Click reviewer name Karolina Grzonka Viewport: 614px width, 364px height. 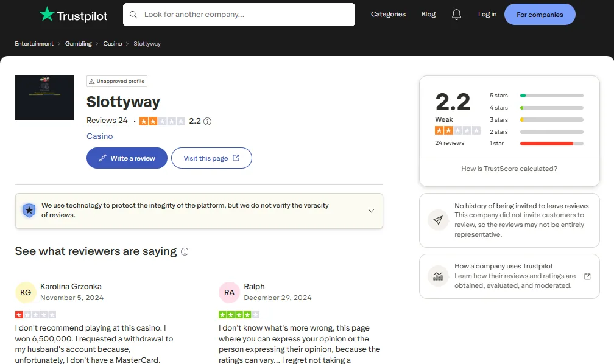[71, 287]
